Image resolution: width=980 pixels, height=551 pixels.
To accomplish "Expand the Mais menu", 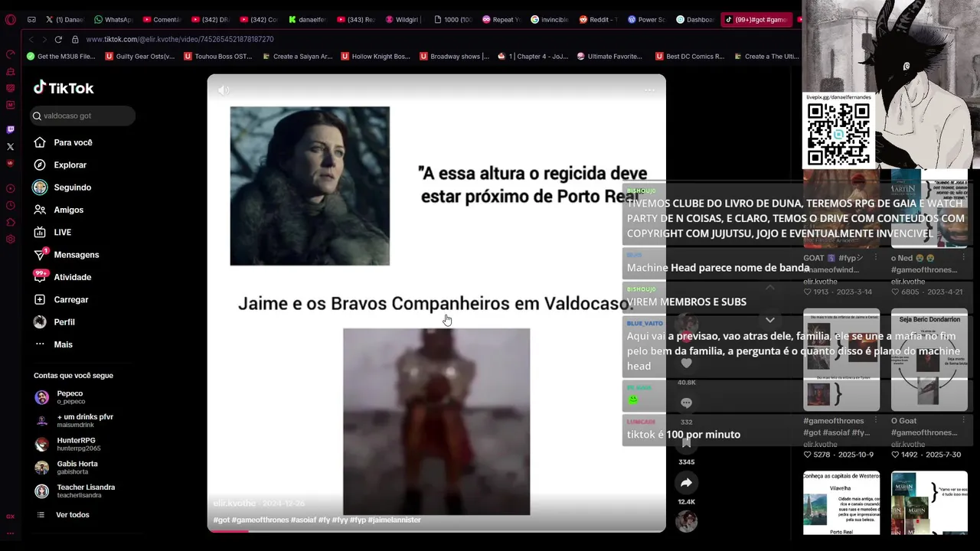I will coord(53,344).
